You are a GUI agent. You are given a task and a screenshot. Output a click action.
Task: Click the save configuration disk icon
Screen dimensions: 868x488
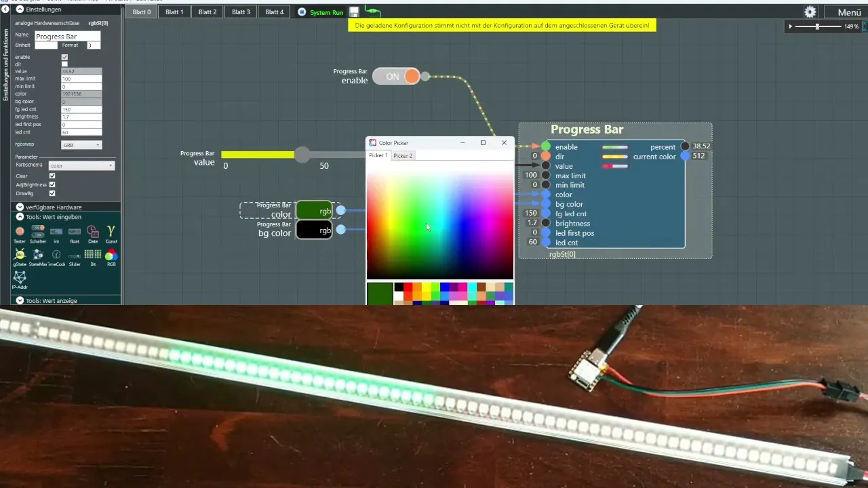tap(354, 12)
